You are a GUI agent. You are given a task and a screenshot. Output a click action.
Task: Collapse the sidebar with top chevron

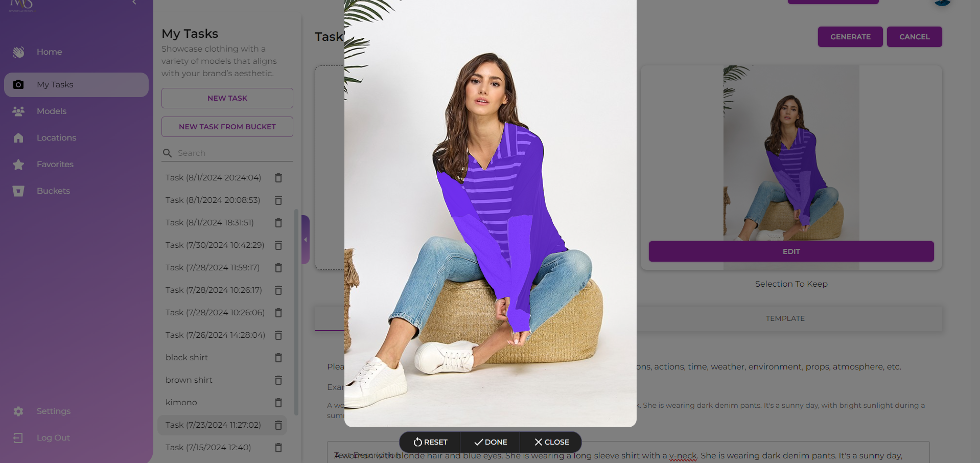coord(134,3)
